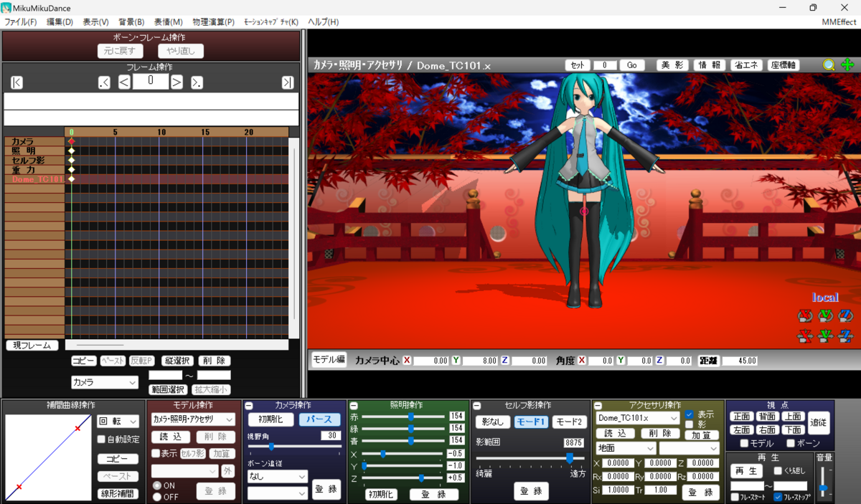Open the 背景(B) menu
The height and width of the screenshot is (504, 861).
[x=132, y=22]
